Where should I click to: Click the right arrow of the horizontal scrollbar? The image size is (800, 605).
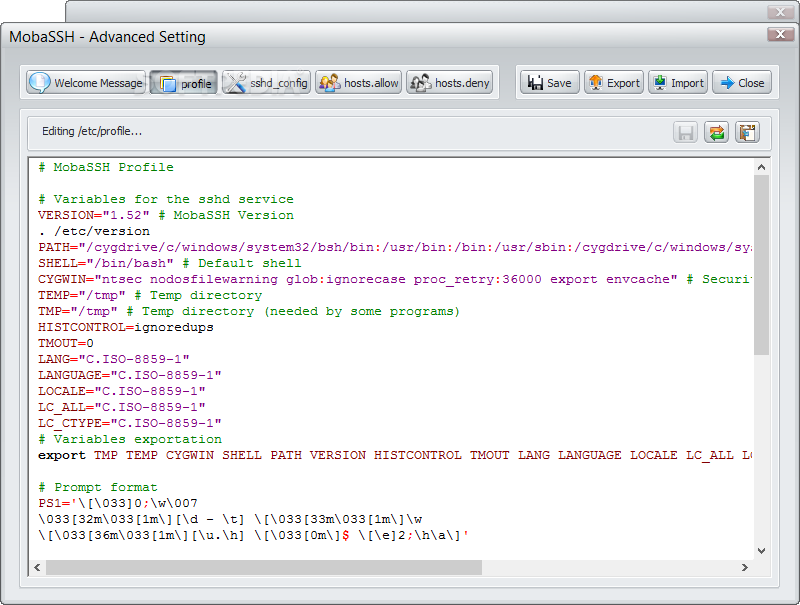tap(745, 567)
